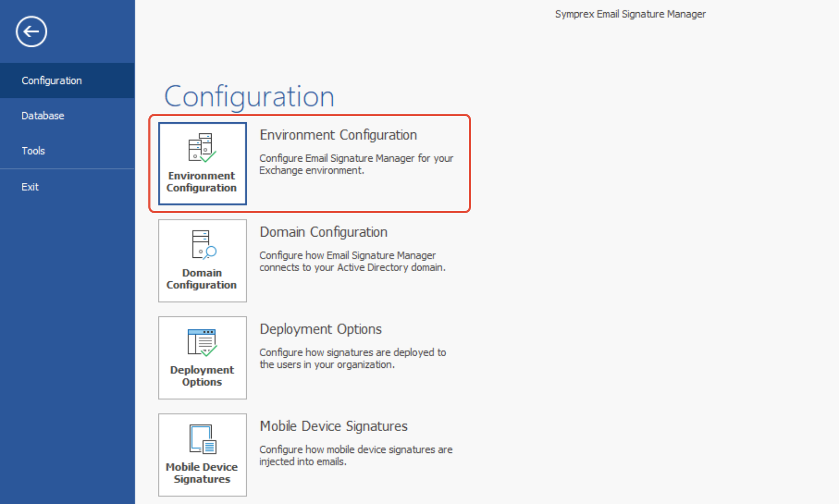Click the Environment Configuration heading text
Viewport: 839px width, 504px height.
[x=338, y=135]
